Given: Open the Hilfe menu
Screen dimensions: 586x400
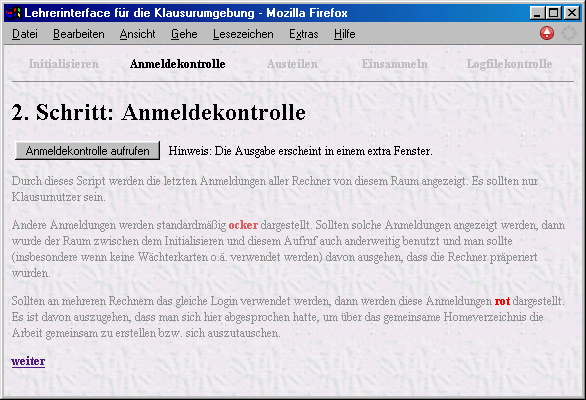Looking at the screenshot, I should pyautogui.click(x=345, y=34).
